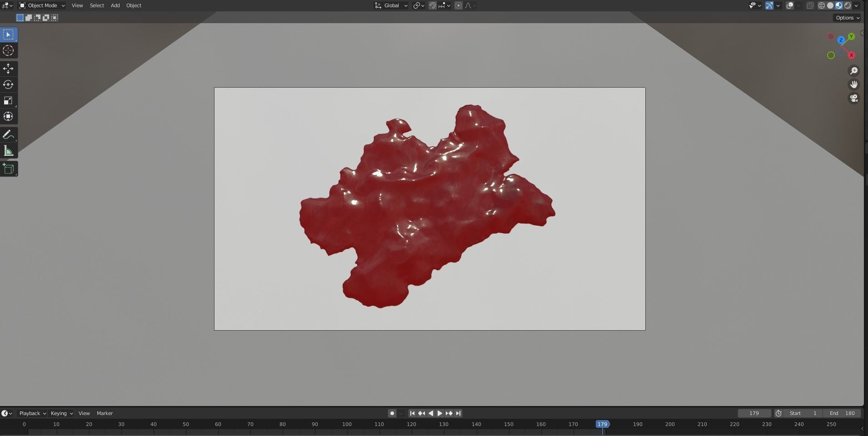Screen dimensions: 868x436
Task: Click the falloff curve icon next to proportional editing
Action: tap(470, 5)
